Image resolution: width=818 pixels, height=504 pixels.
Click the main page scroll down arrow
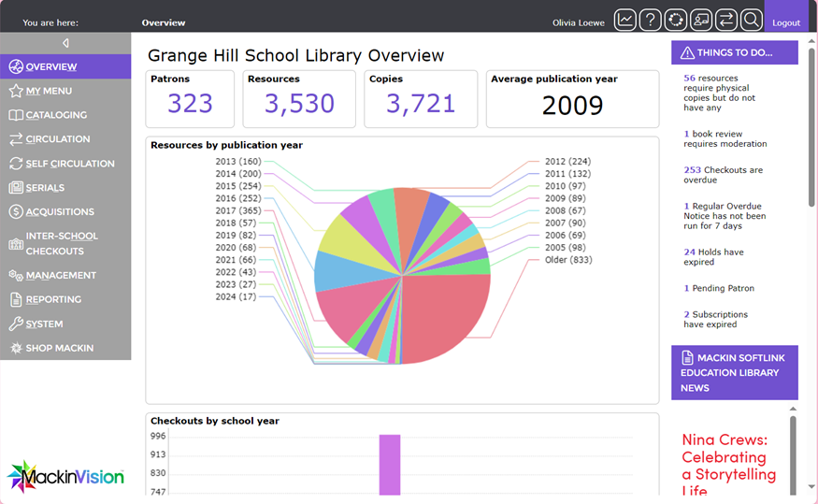click(811, 487)
